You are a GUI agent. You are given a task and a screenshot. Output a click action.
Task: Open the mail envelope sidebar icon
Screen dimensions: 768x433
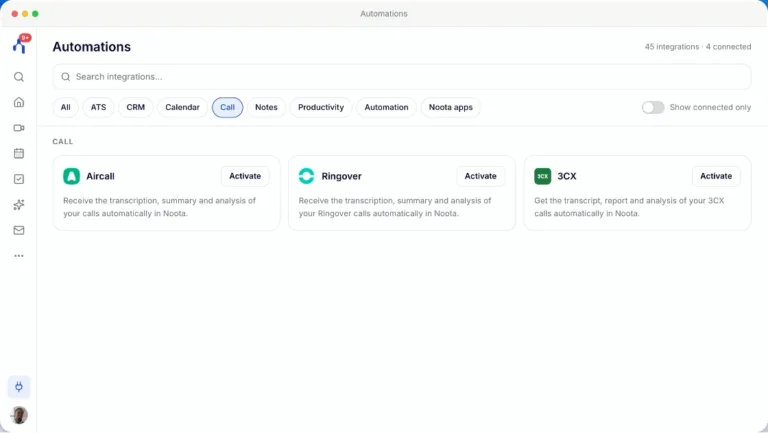19,230
